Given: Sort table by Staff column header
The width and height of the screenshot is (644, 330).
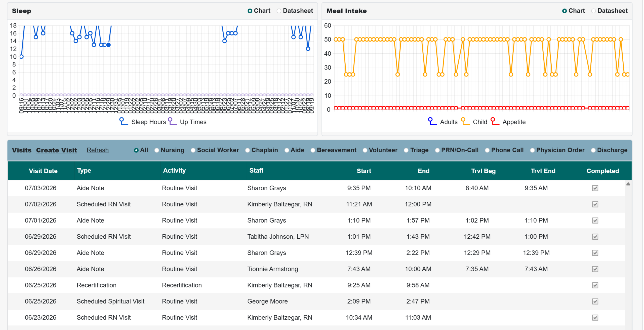Looking at the screenshot, I should (256, 170).
